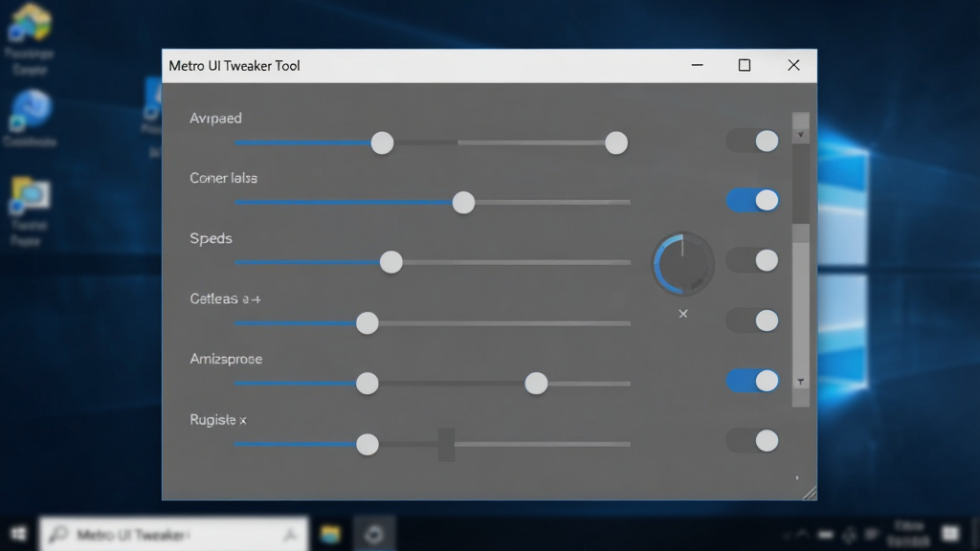Click the Rugisle x label
980x551 pixels.
coord(217,420)
